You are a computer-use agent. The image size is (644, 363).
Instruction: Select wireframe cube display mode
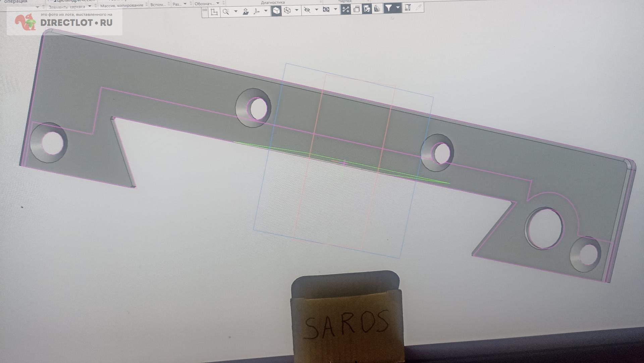coord(287,10)
